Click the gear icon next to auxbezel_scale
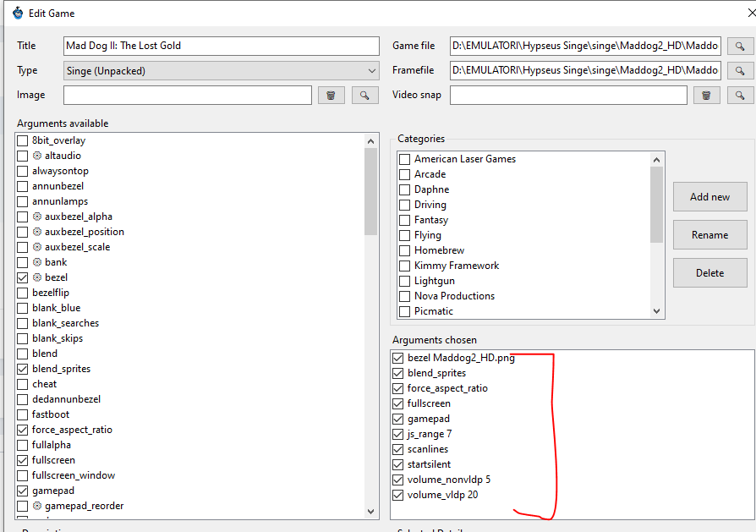The width and height of the screenshot is (756, 532). (37, 247)
